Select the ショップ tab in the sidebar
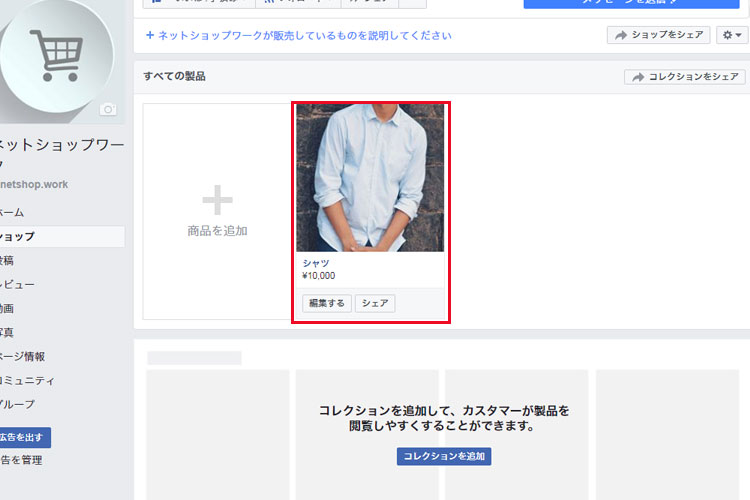Screen dimensions: 750x500 coord(62,237)
